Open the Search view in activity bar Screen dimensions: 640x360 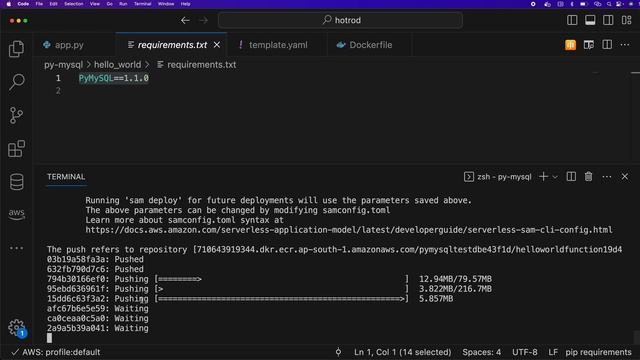coord(16,82)
